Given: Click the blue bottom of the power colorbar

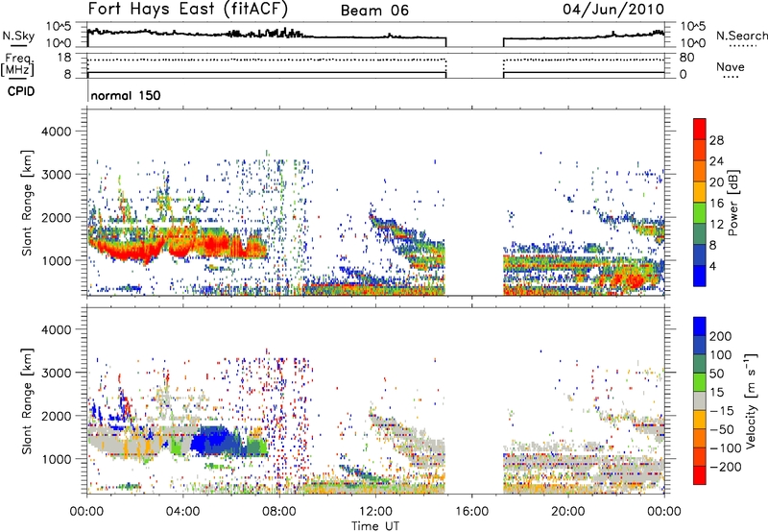Looking at the screenshot, I should point(700,278).
